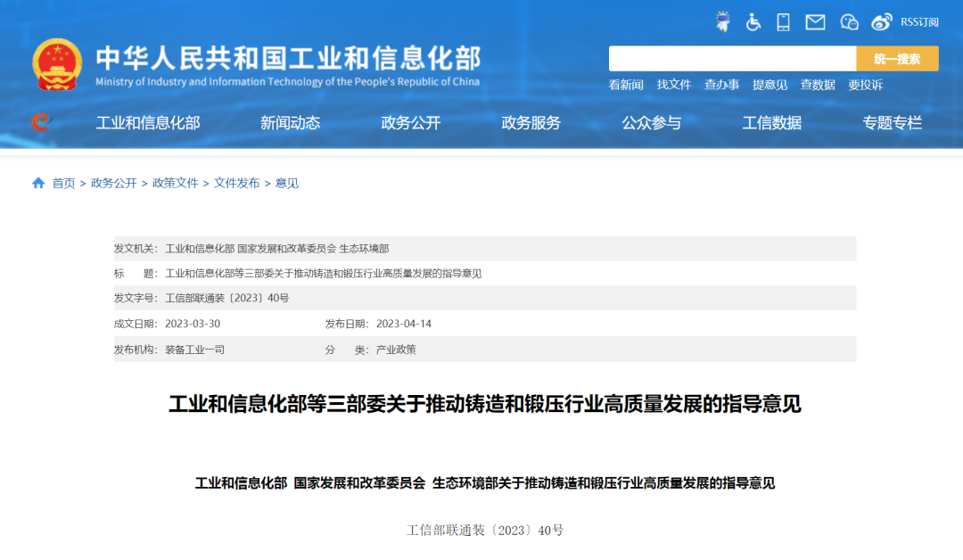Open the 政务服务 navigation menu

(529, 123)
